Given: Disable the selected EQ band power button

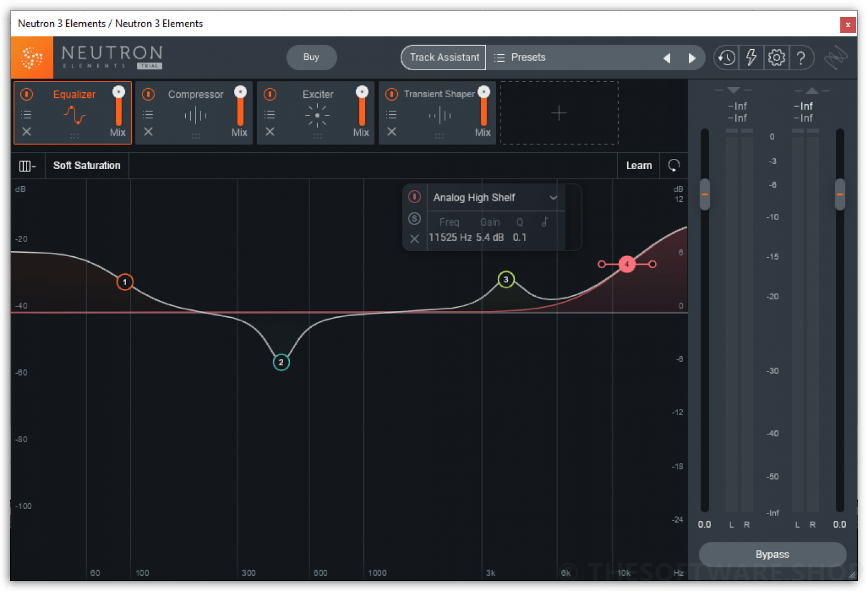Looking at the screenshot, I should click(x=414, y=197).
